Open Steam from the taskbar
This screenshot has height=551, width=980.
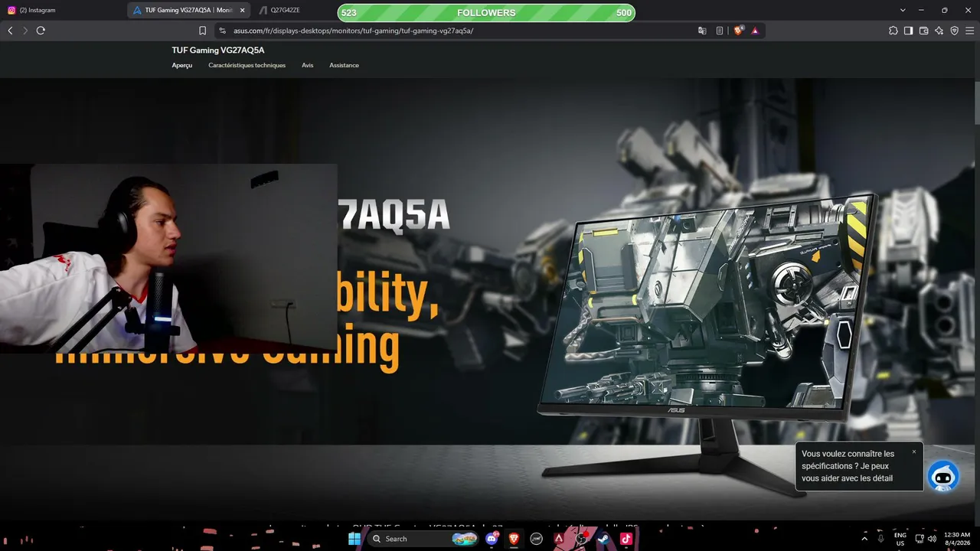tap(603, 539)
